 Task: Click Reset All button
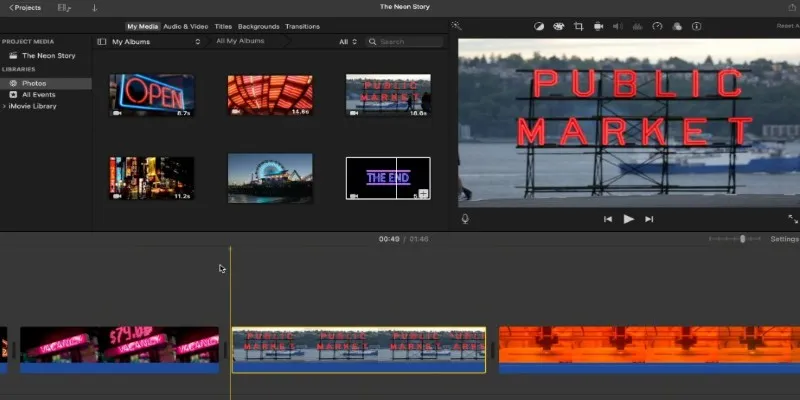[788, 26]
